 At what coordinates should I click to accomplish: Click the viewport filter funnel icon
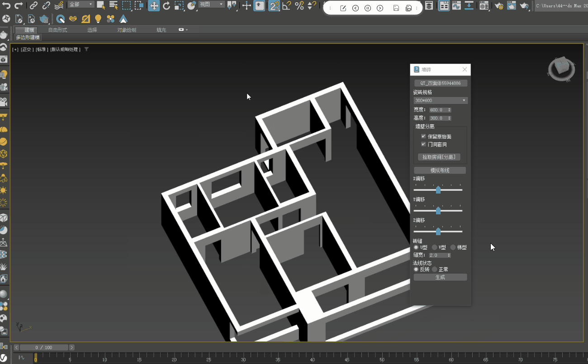click(86, 49)
